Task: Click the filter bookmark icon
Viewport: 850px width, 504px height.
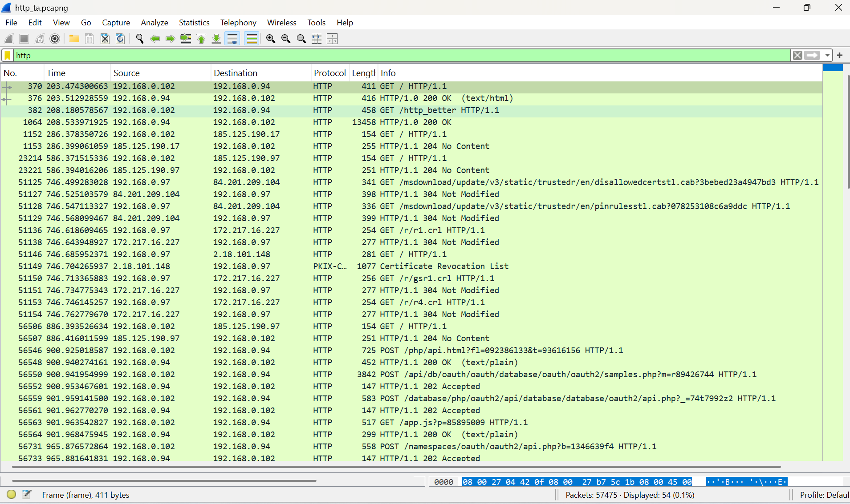Action: [7, 55]
